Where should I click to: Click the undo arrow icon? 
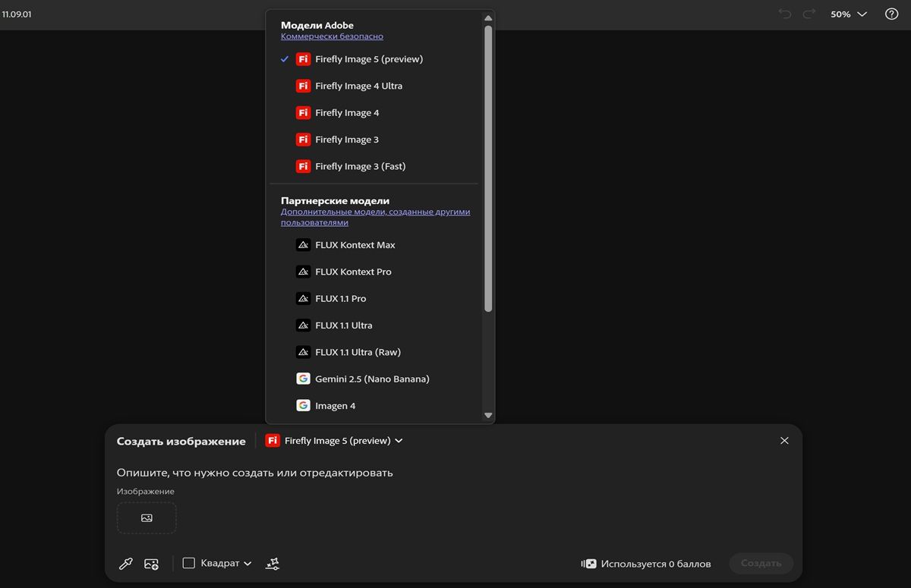tap(784, 14)
